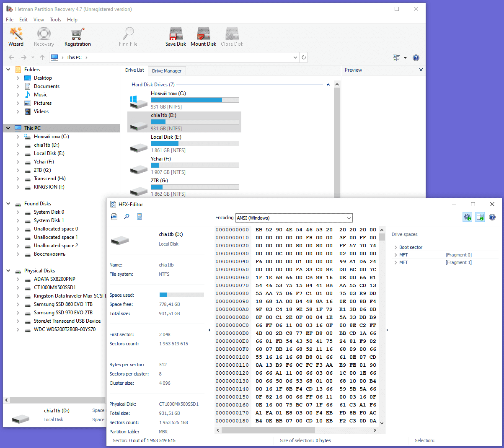This screenshot has width=504, height=448.
Task: Select the Desktop folder in the tree
Action: [x=43, y=78]
